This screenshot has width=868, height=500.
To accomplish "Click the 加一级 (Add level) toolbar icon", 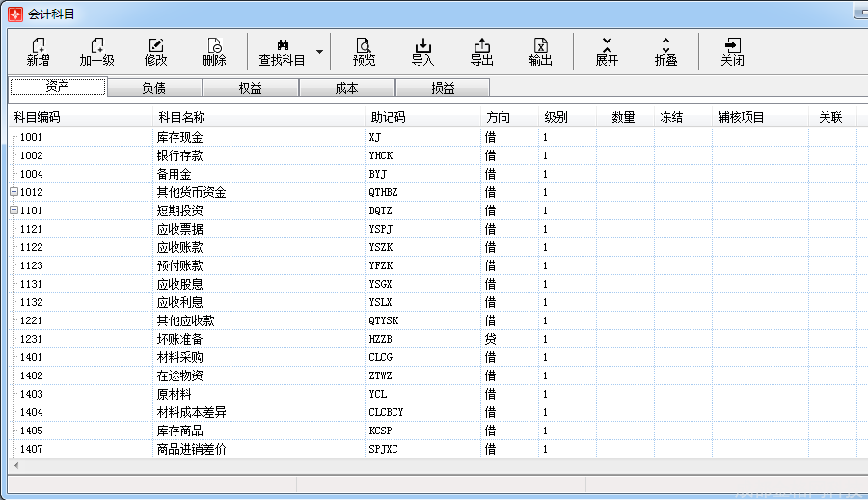I will click(96, 46).
